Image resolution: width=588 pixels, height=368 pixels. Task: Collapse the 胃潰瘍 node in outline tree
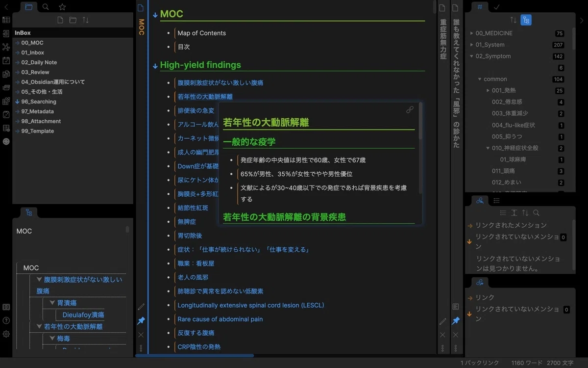[x=52, y=303]
